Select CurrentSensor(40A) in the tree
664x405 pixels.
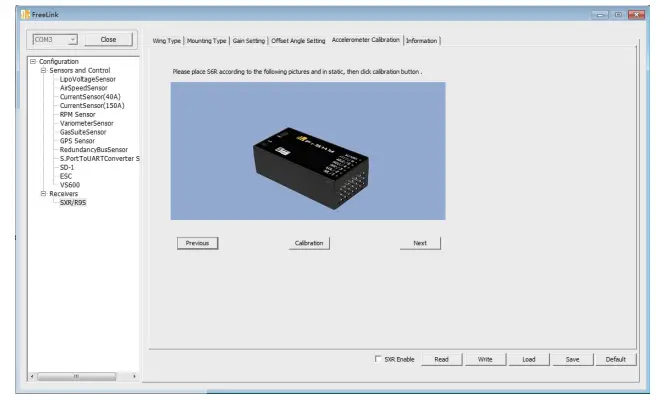tap(90, 97)
